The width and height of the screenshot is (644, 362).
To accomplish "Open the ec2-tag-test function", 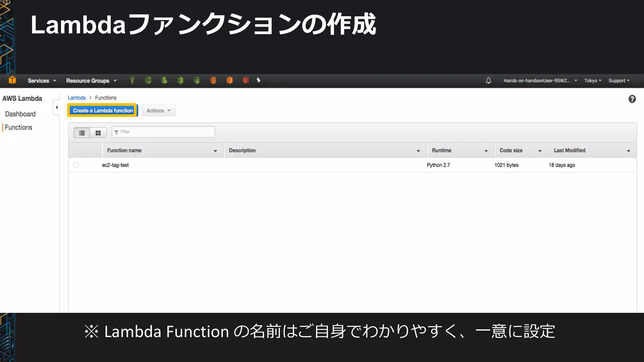I will (x=115, y=165).
